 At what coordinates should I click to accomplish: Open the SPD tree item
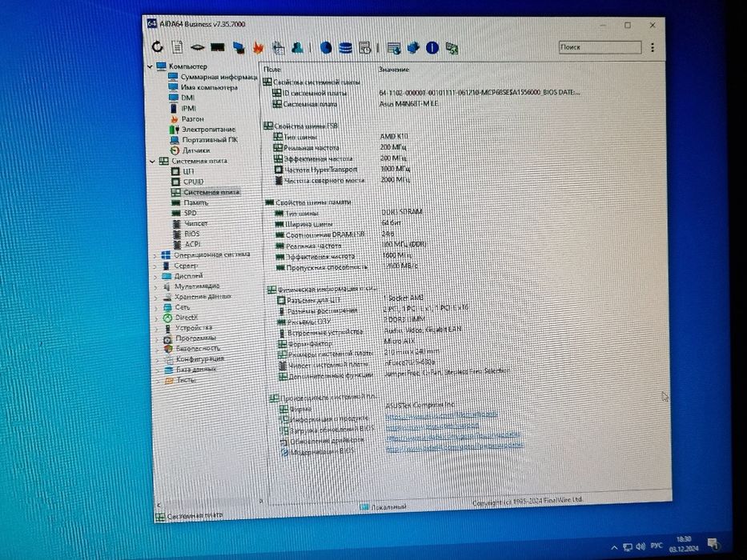190,213
